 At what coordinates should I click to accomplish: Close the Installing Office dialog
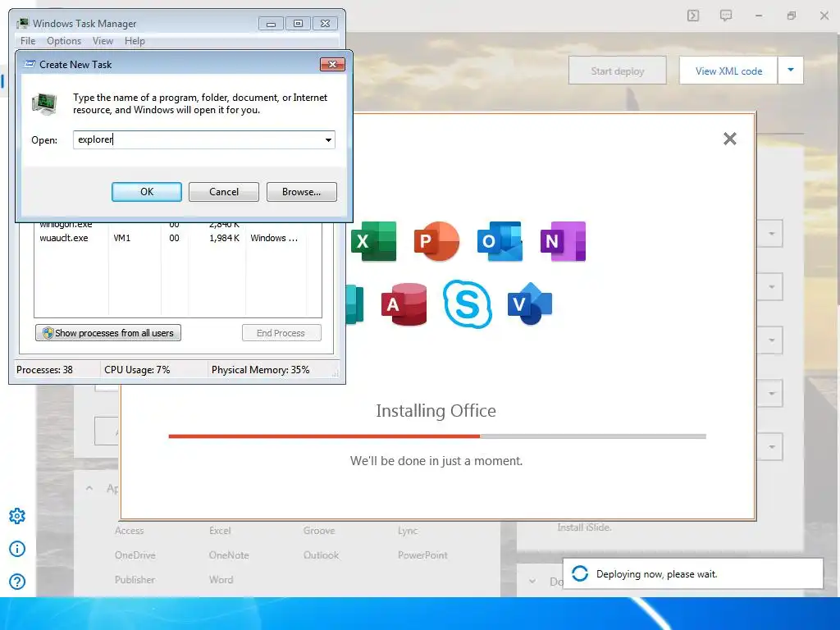click(x=729, y=139)
